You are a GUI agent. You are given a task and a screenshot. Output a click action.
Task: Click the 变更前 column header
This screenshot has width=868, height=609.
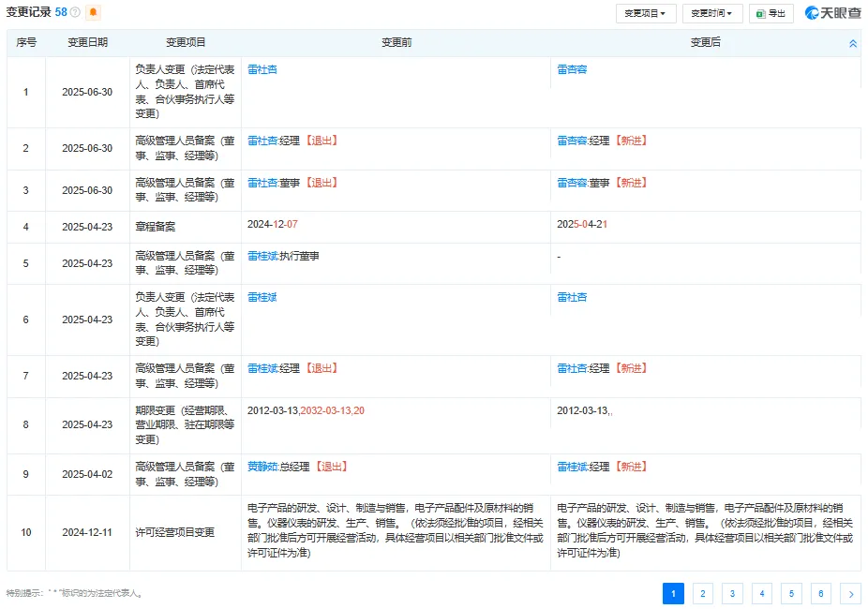pos(397,42)
